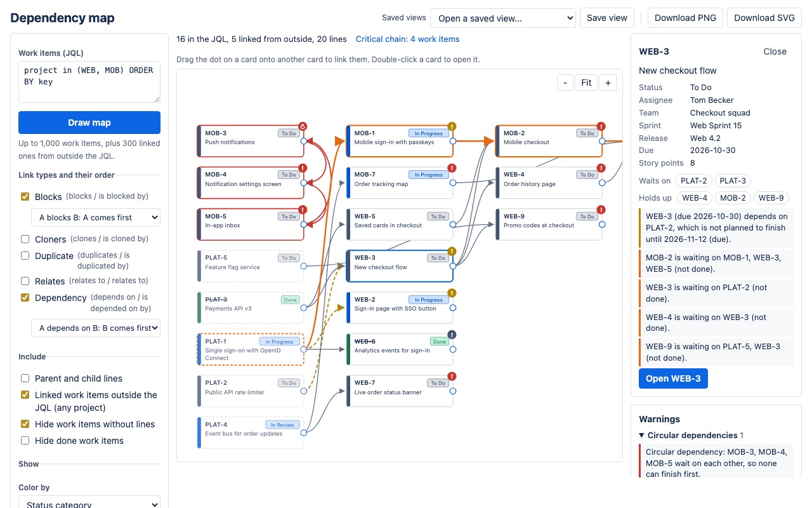
Task: Open the saved views dropdown
Action: (x=503, y=18)
